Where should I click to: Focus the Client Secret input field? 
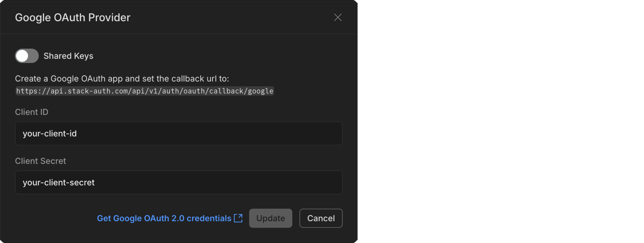click(x=179, y=182)
